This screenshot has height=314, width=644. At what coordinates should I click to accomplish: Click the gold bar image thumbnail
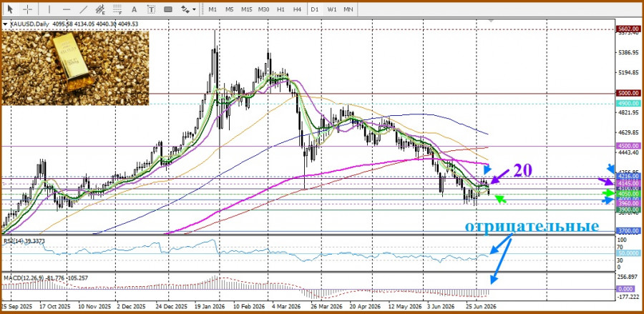[x=76, y=68]
